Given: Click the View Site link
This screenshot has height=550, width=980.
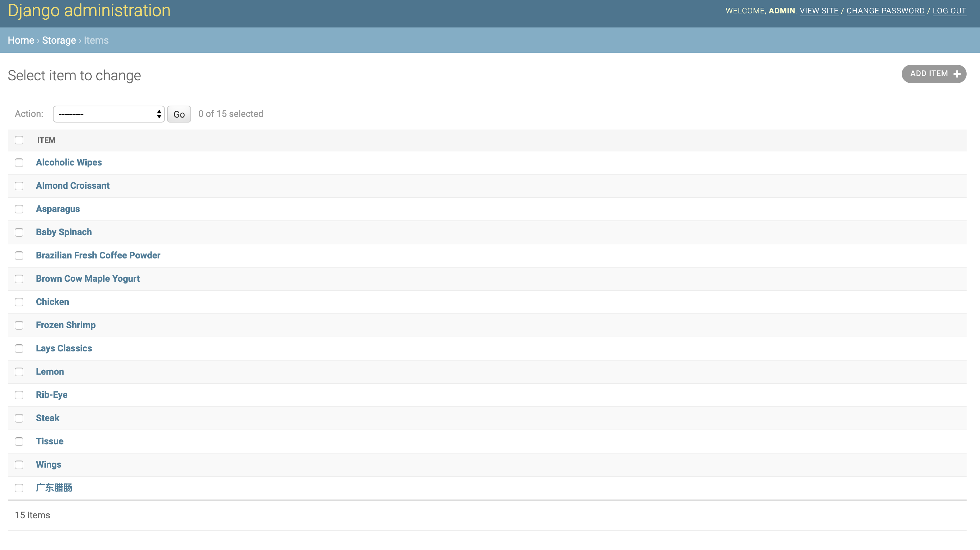Looking at the screenshot, I should (x=819, y=11).
